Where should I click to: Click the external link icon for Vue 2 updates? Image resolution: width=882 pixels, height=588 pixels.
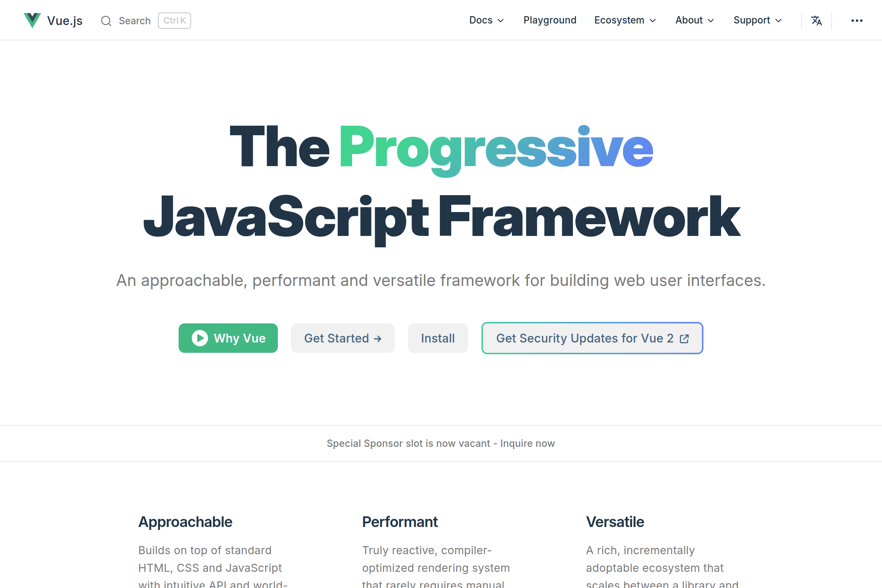point(684,338)
